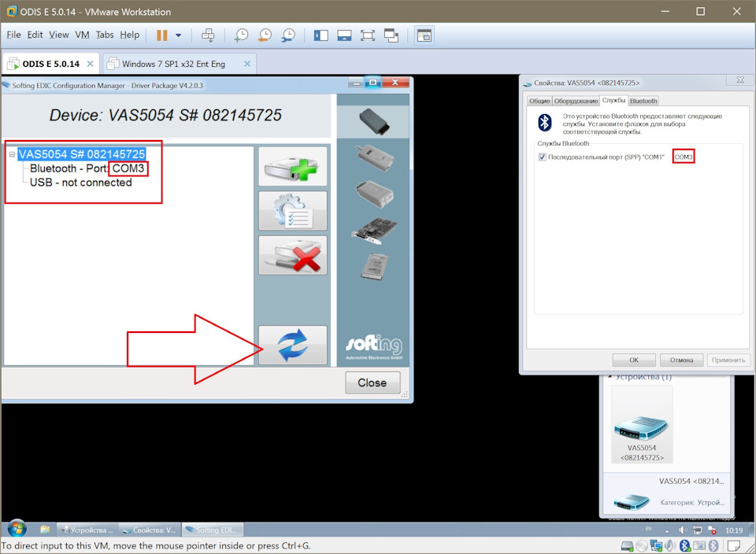Select the PC card interface image
Screen dimensions: 756x554
pos(375,267)
